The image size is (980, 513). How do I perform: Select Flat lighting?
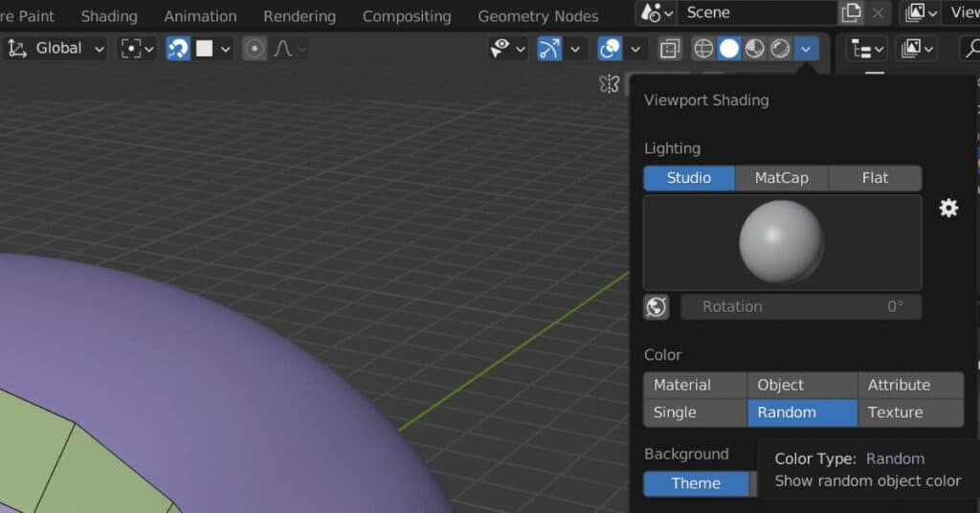875,178
